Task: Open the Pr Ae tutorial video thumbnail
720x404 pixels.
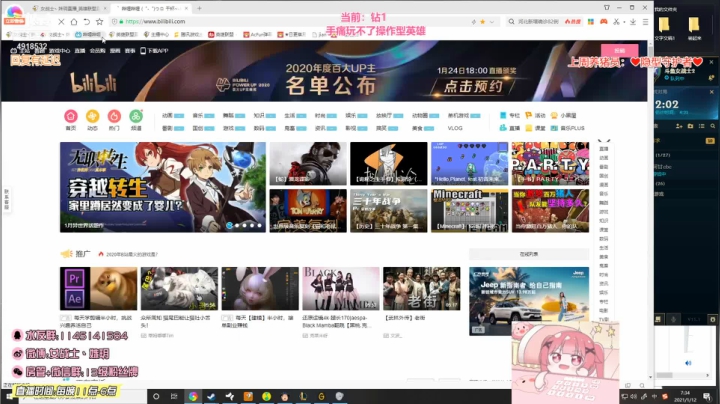Action: [x=98, y=288]
